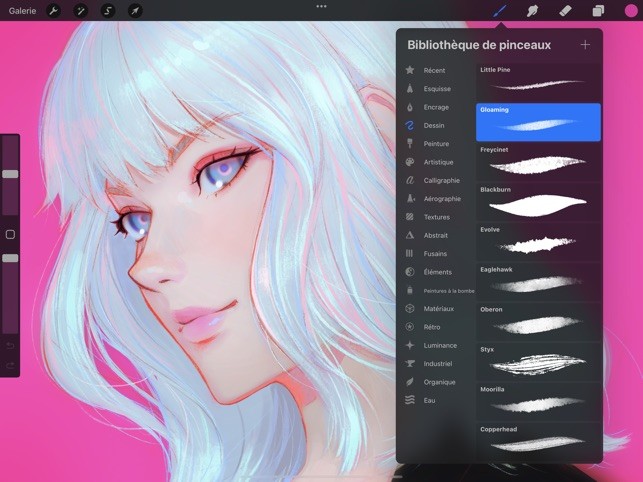Choose the Evolve brush
The height and width of the screenshot is (482, 643).
(538, 242)
